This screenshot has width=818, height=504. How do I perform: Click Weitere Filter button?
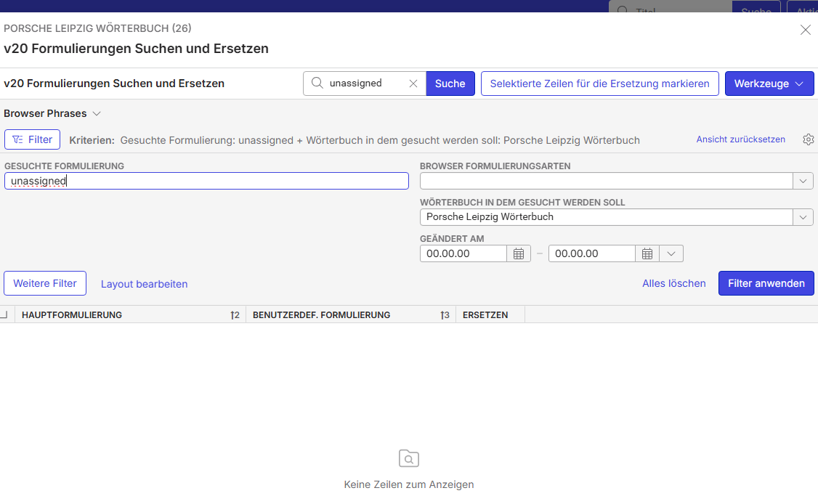pyautogui.click(x=45, y=283)
